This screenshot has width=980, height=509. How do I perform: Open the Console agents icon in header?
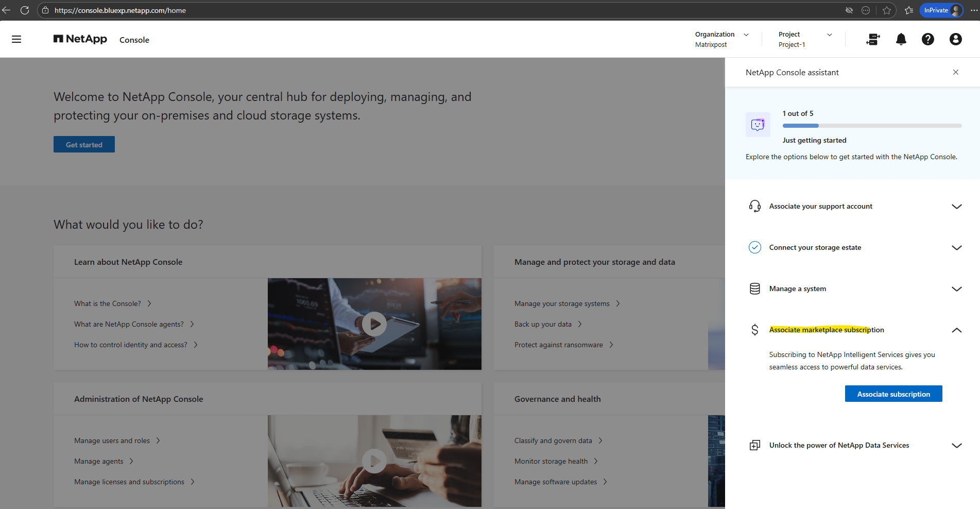pos(873,39)
